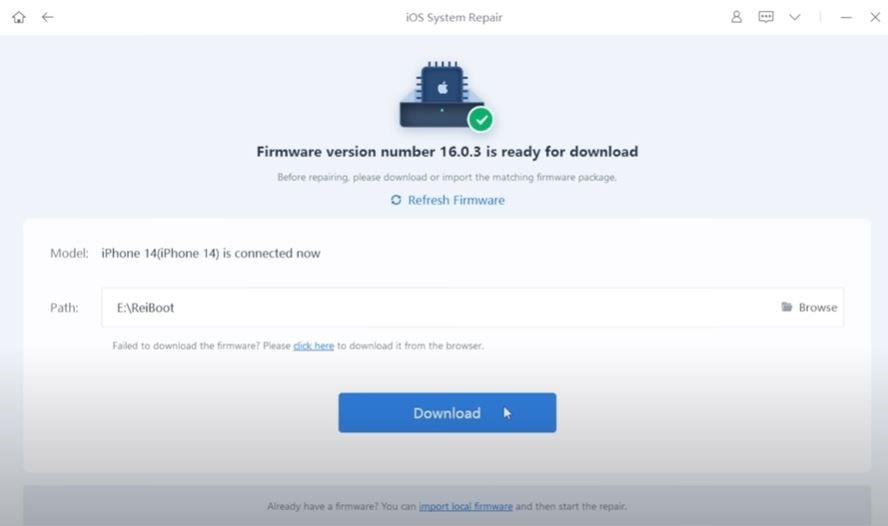Click the Firmware version 16.0.3 heading
This screenshot has height=526, width=888.
click(x=447, y=152)
